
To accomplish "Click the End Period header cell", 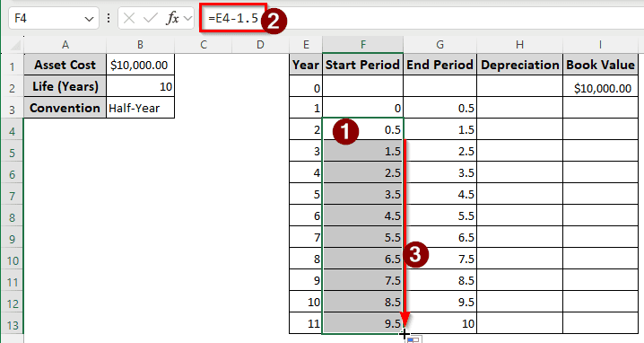I will click(439, 65).
